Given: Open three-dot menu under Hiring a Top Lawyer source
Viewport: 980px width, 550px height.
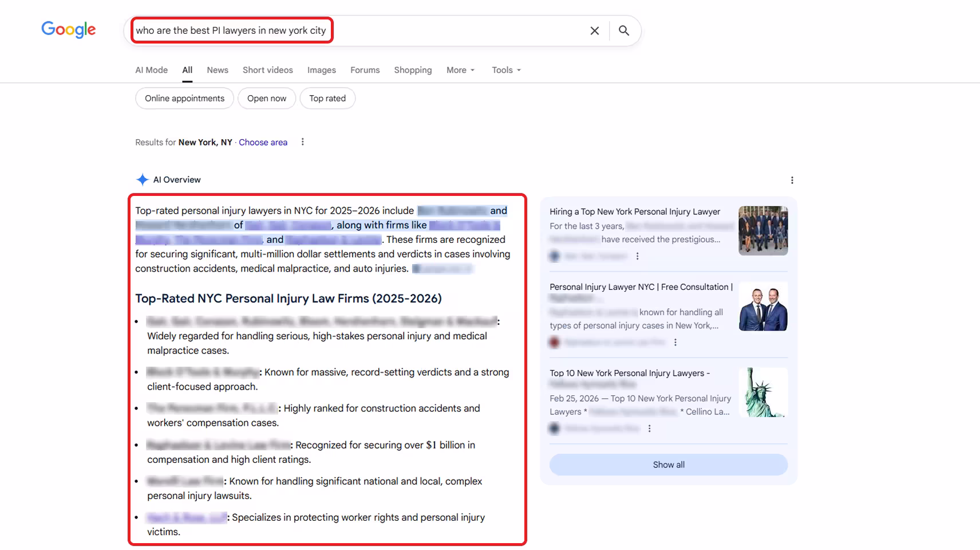Looking at the screenshot, I should 638,256.
